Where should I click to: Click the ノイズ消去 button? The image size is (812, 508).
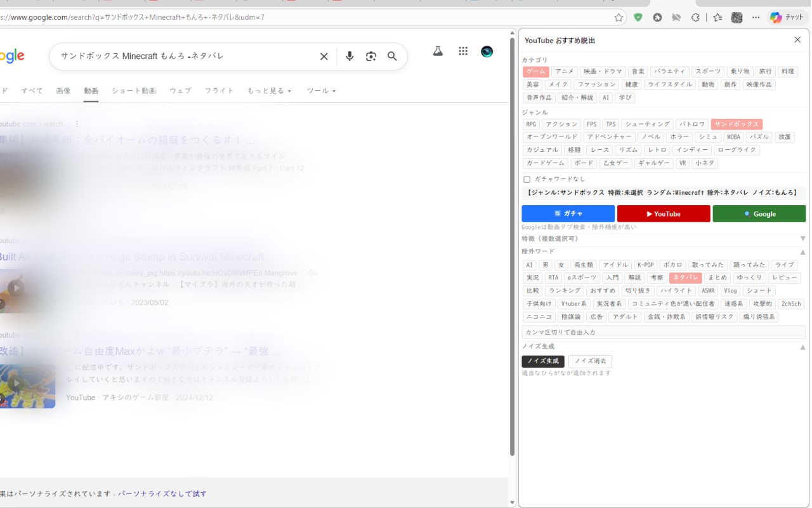(x=590, y=361)
